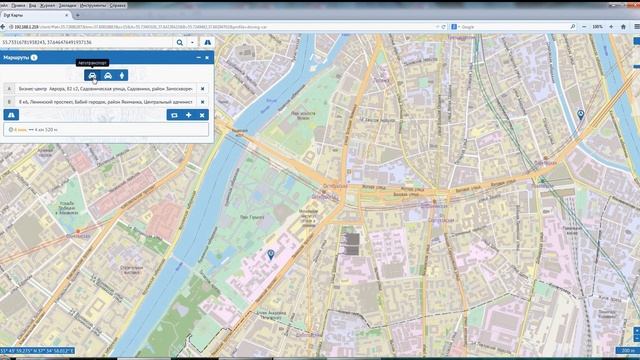Switch to pedestrian route mode
Viewport: 640px width, 360px height.
click(122, 76)
